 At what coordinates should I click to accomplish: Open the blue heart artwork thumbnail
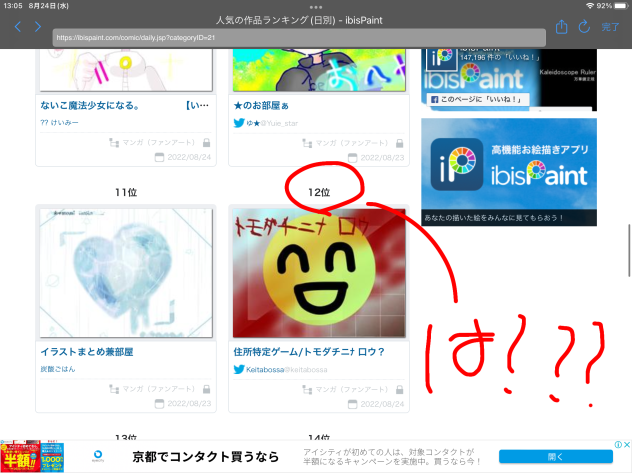coord(126,273)
